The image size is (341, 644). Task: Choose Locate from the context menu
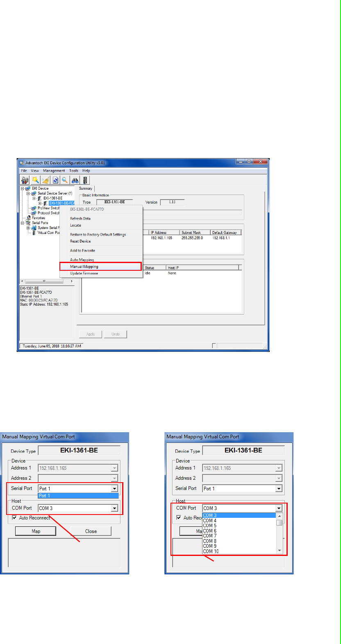click(101, 225)
